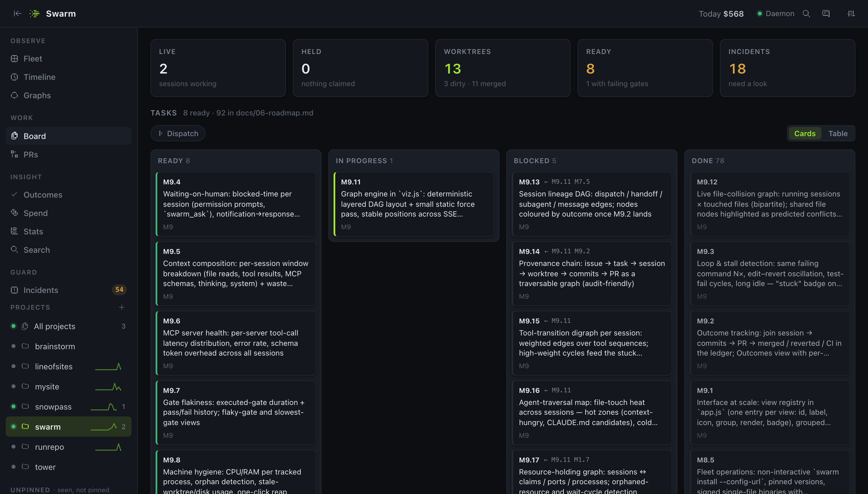Open the Outcomes view
Image resolution: width=868 pixels, height=494 pixels.
pos(69,195)
